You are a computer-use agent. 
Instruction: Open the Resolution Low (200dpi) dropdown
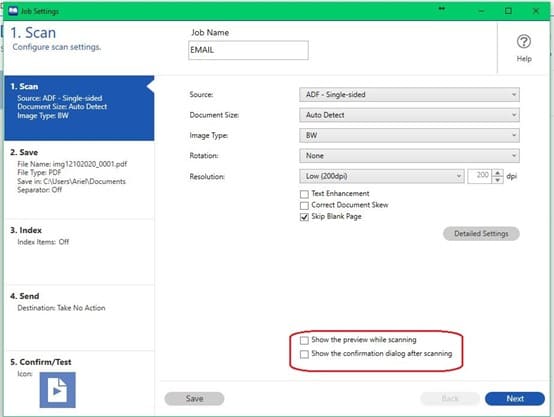pos(382,176)
